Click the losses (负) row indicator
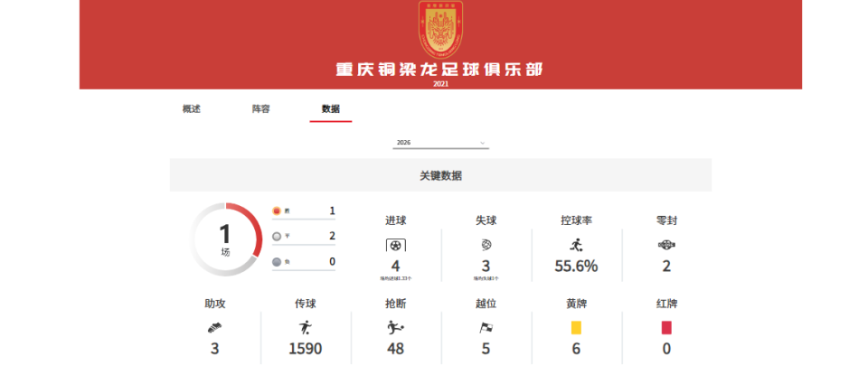 (277, 262)
